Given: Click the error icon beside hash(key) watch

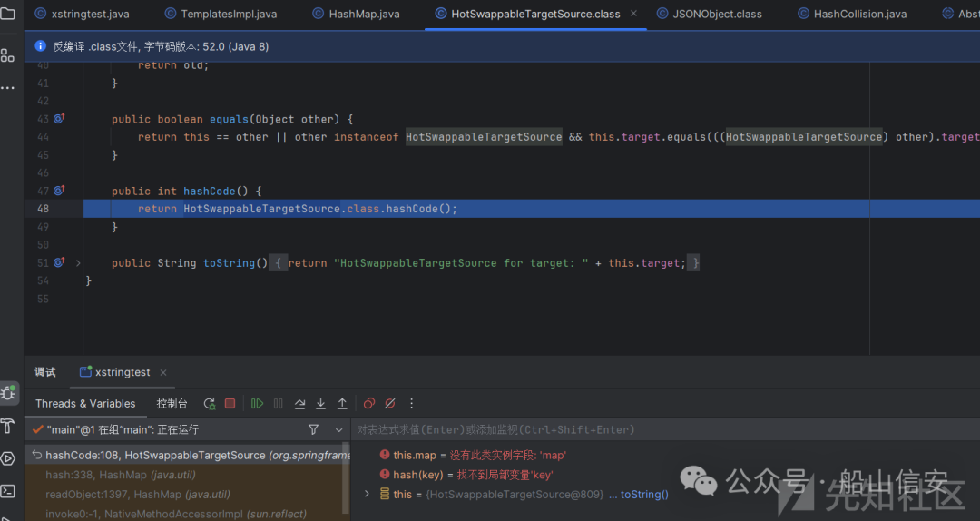Looking at the screenshot, I should 385,474.
